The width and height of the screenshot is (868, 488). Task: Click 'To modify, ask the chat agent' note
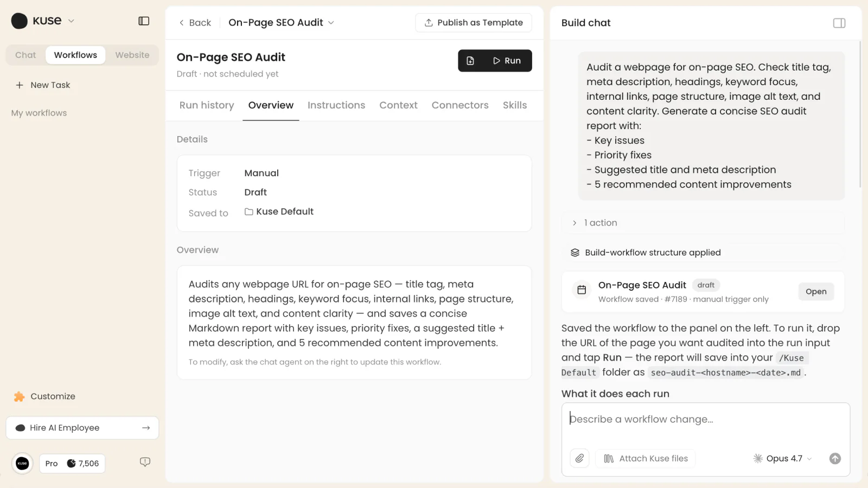click(x=315, y=362)
